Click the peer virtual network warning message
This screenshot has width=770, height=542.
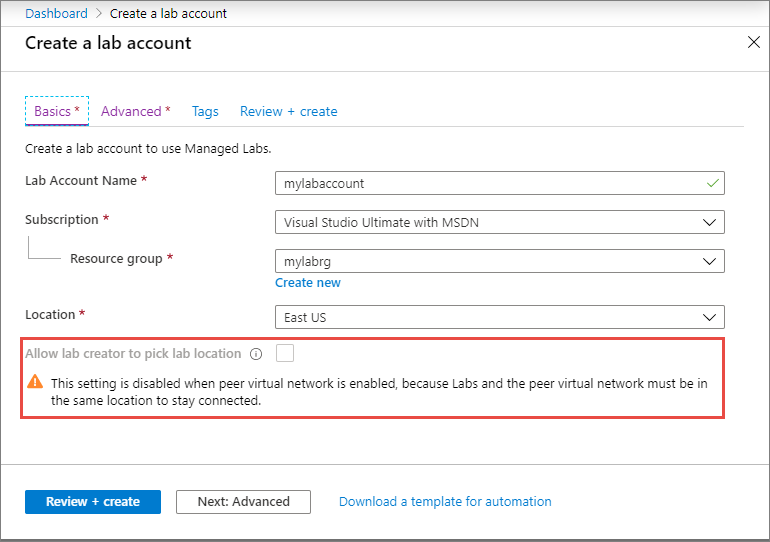(379, 392)
